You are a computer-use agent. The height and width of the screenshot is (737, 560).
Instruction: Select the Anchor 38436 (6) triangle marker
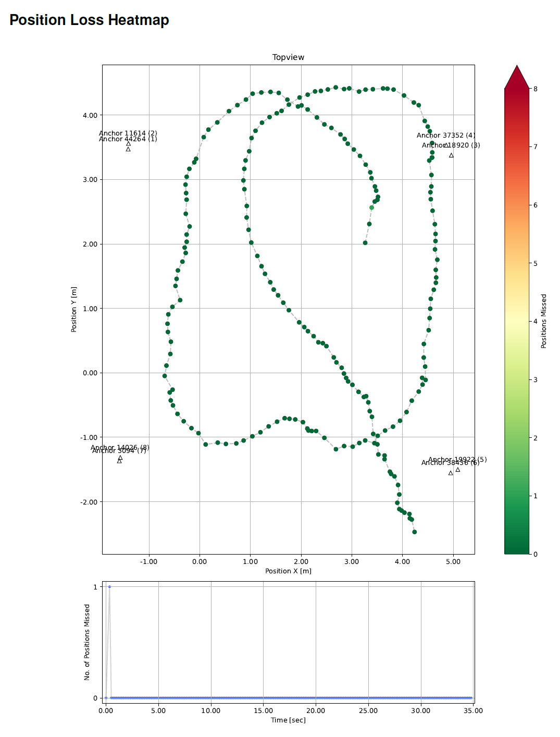pyautogui.click(x=451, y=473)
